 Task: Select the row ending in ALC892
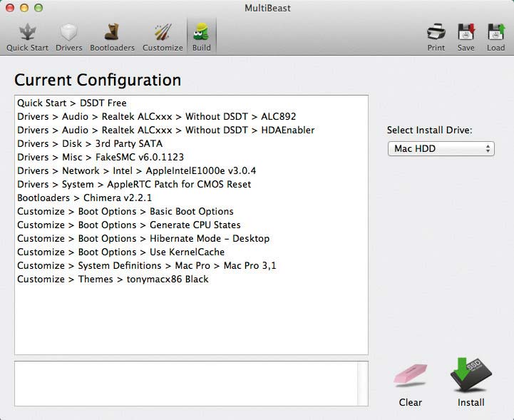[191, 116]
